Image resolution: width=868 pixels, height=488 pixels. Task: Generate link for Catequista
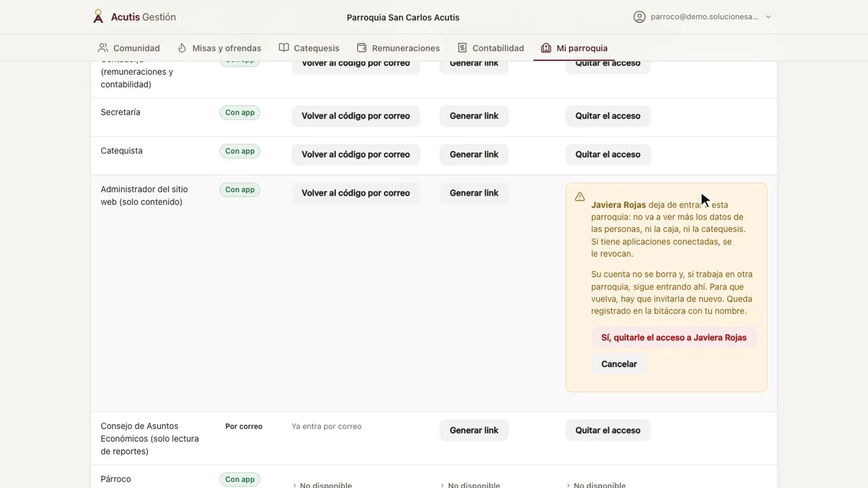point(474,155)
